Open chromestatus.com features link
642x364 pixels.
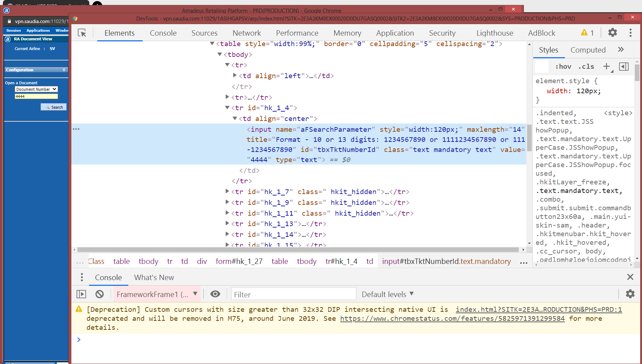(452, 318)
